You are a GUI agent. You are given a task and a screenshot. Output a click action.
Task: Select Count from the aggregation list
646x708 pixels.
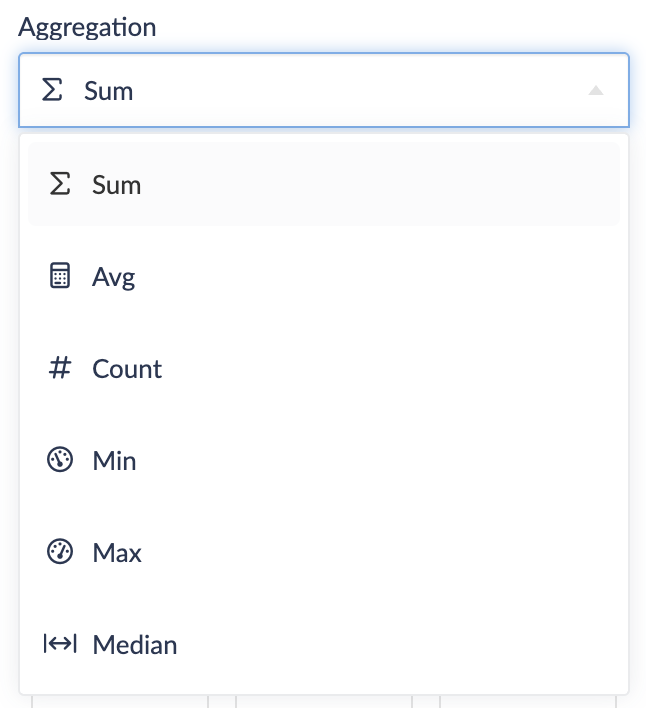[127, 369]
